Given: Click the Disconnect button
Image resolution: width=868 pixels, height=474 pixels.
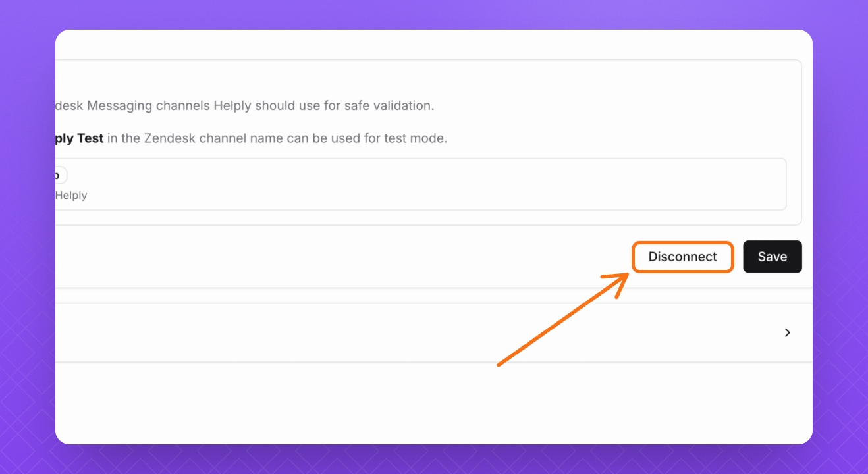Looking at the screenshot, I should [682, 257].
